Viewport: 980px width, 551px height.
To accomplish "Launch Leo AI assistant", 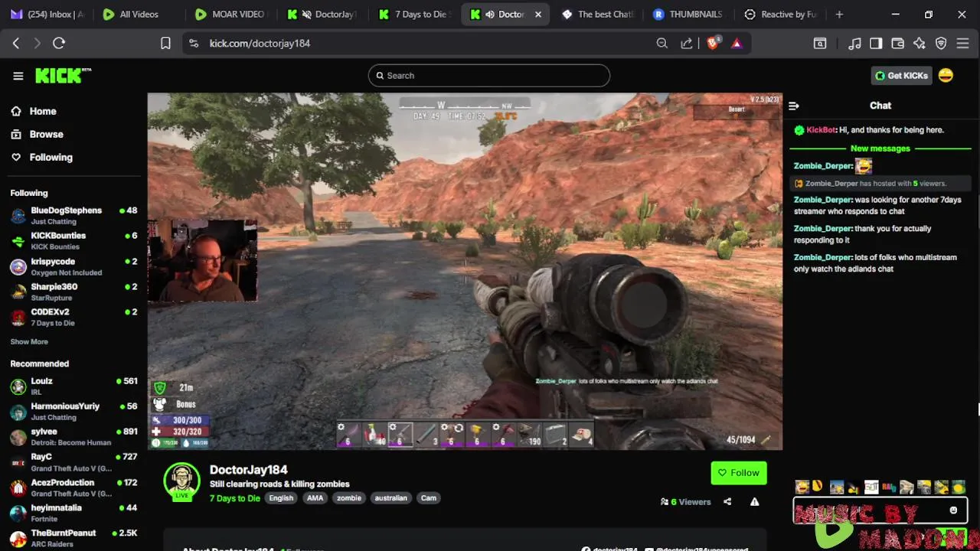I will (920, 44).
